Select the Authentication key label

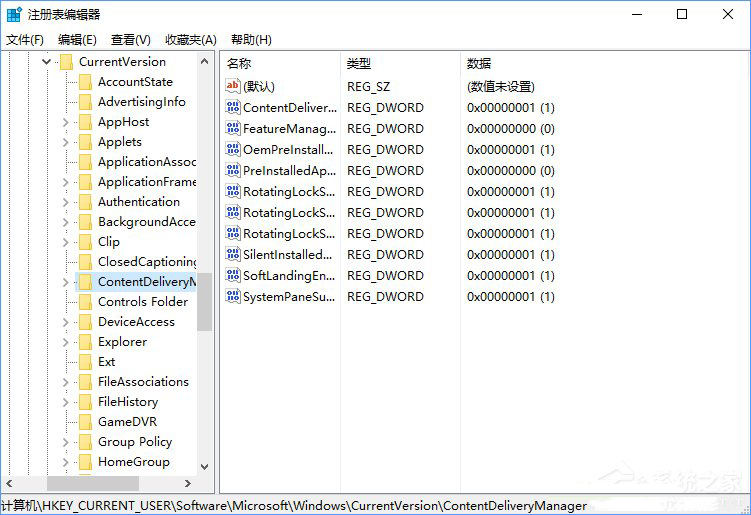click(x=139, y=202)
